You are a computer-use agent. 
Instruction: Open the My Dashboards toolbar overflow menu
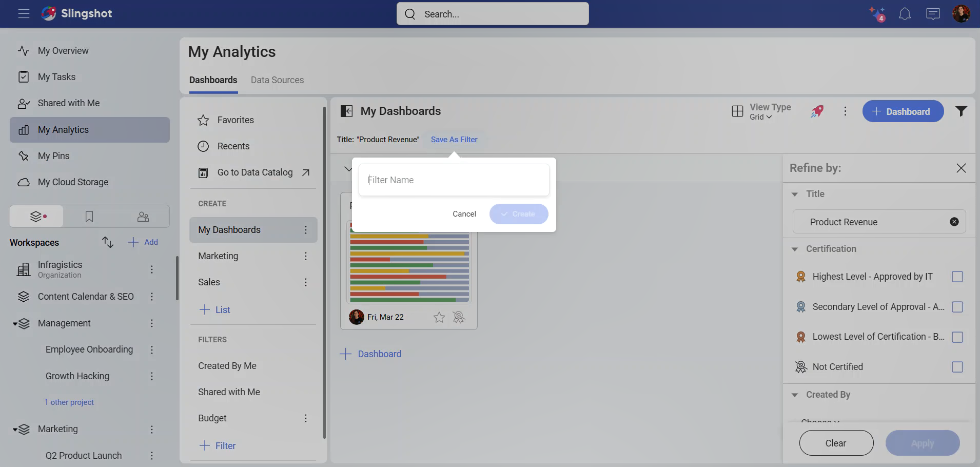pyautogui.click(x=845, y=111)
